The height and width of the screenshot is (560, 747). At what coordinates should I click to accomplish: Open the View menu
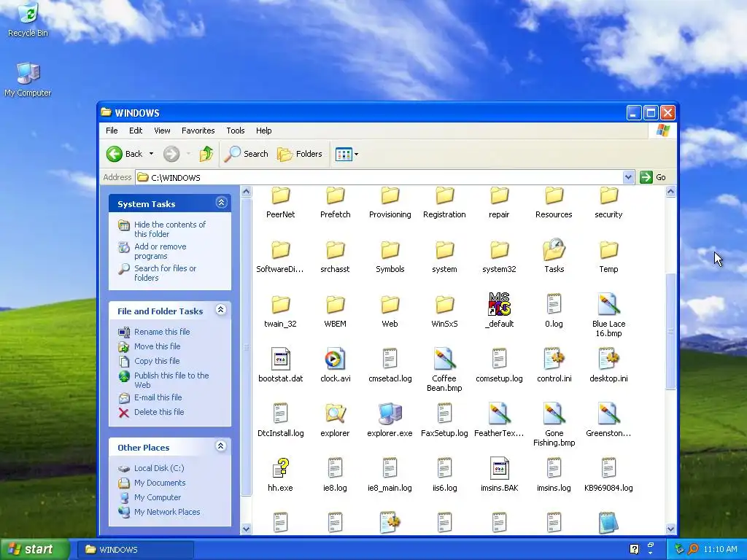[x=162, y=131]
